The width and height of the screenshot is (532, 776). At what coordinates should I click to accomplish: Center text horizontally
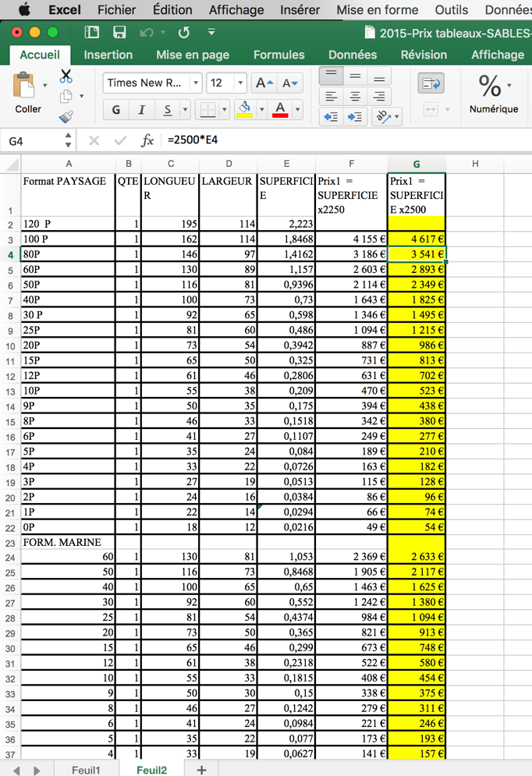[355, 96]
